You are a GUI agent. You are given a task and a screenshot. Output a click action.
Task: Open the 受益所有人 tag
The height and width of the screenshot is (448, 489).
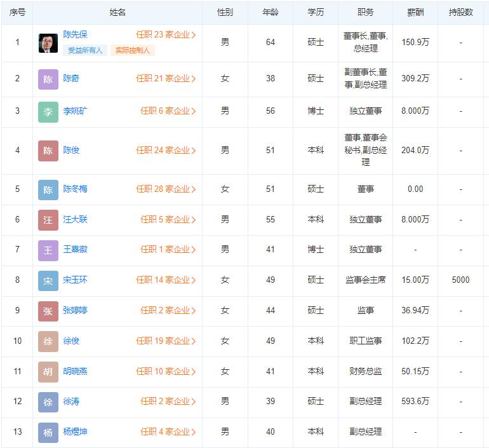tap(85, 50)
